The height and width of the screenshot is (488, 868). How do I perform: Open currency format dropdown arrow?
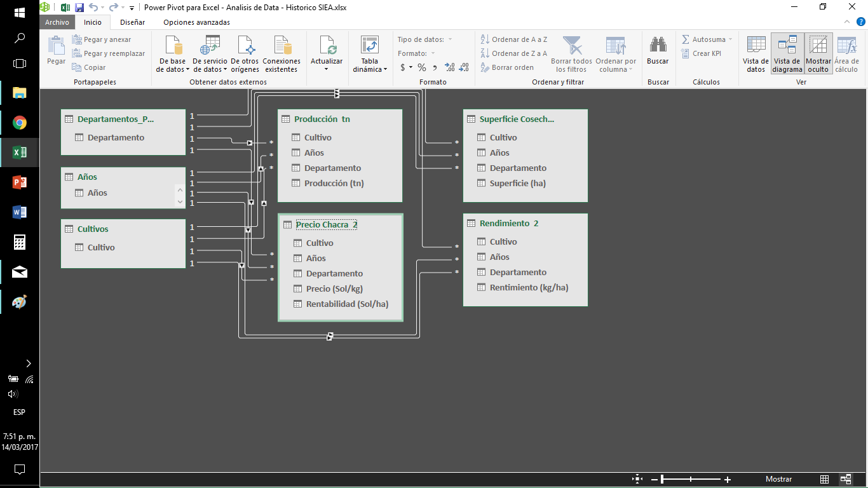point(410,67)
